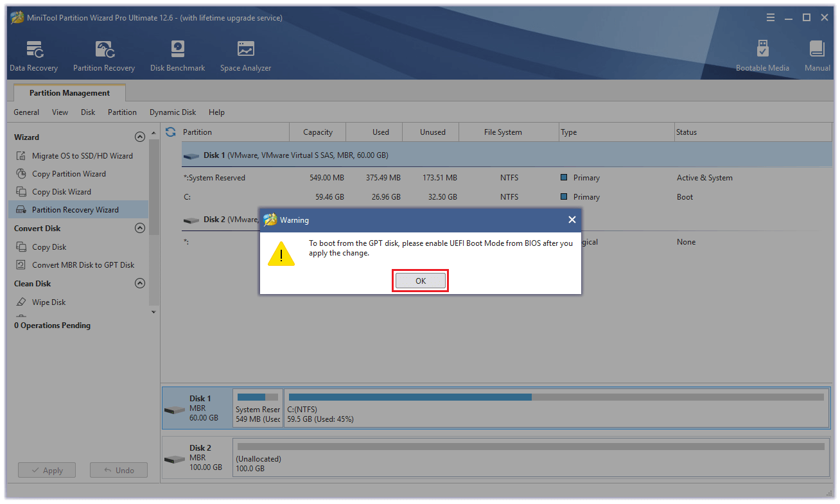The image size is (840, 504).
Task: Collapse the Clean Disk section
Action: (140, 283)
